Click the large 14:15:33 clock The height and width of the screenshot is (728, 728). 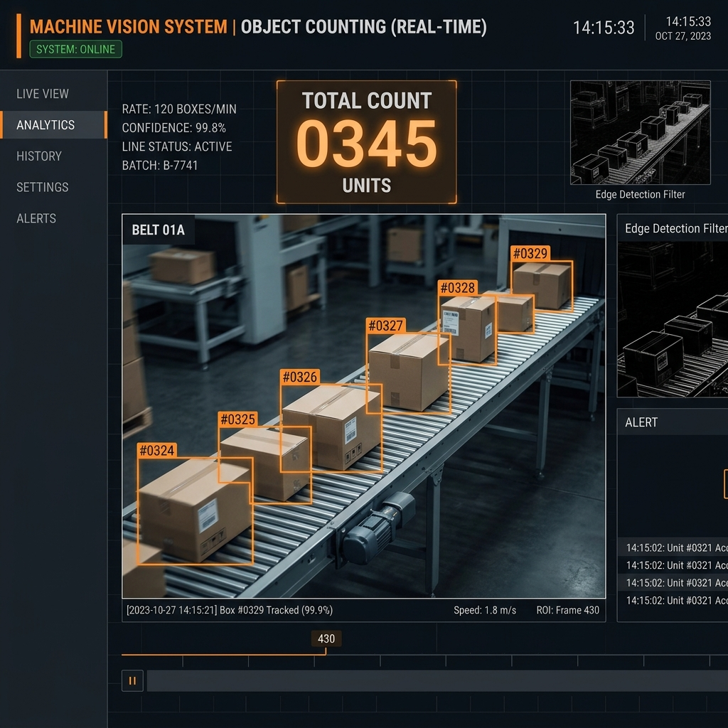[x=604, y=28]
